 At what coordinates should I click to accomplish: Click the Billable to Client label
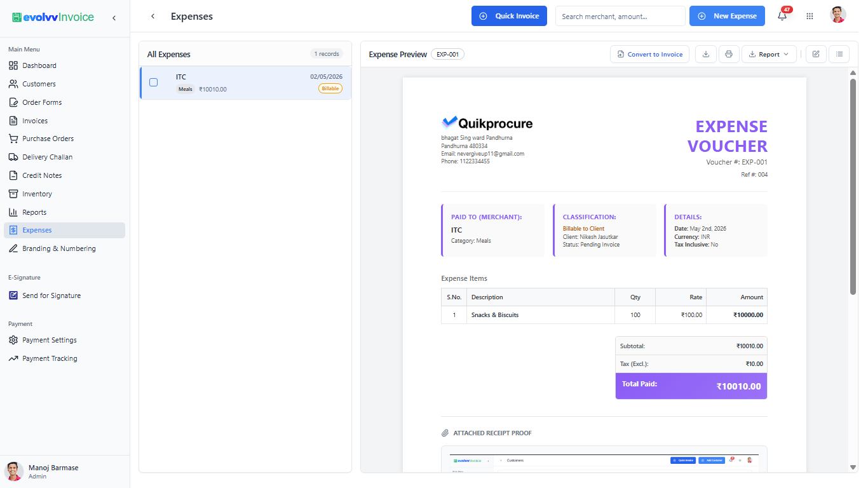point(583,229)
